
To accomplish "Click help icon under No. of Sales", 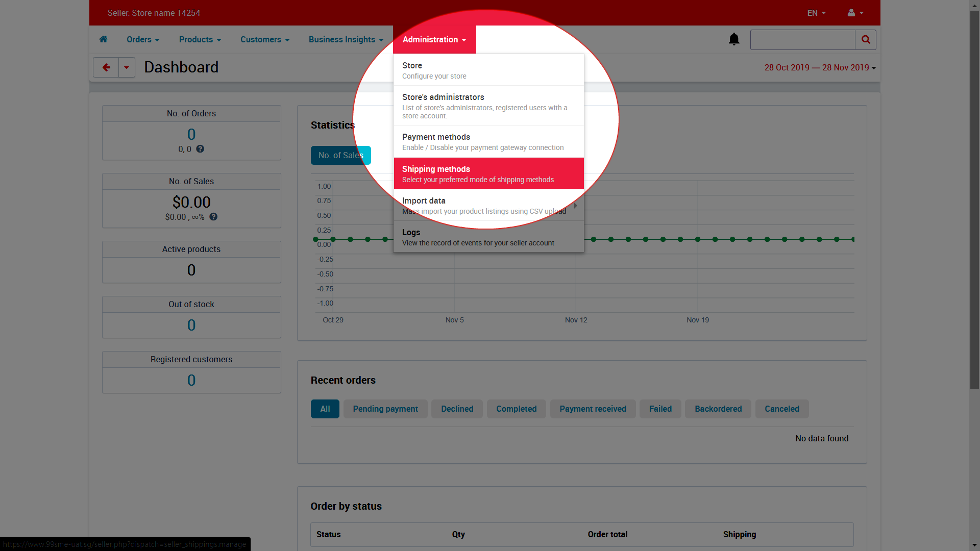I will [x=213, y=217].
